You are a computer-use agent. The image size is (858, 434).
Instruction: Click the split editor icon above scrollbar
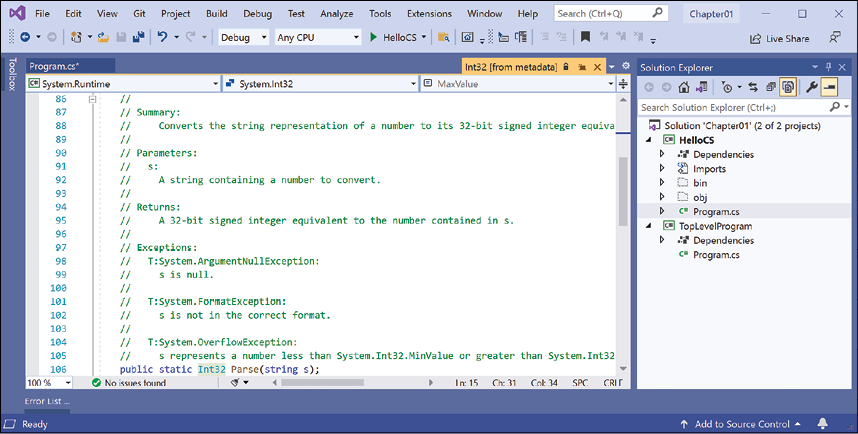623,84
